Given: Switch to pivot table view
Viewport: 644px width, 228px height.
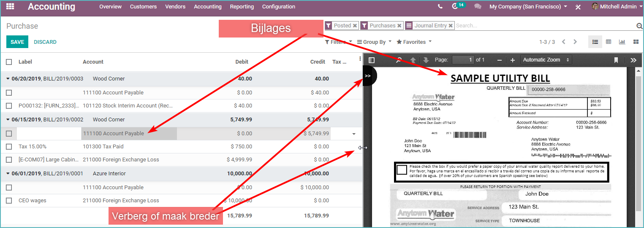Looking at the screenshot, I should click(x=609, y=42).
